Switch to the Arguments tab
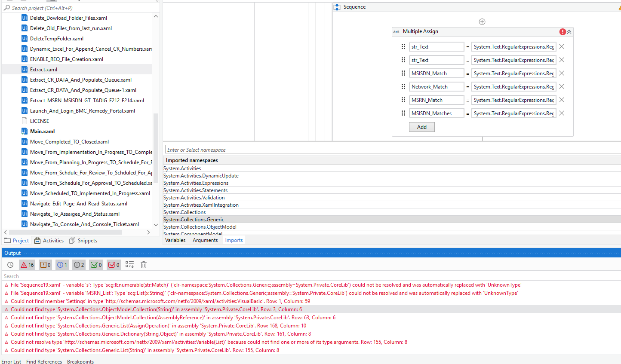This screenshot has height=364, width=621. (205, 240)
